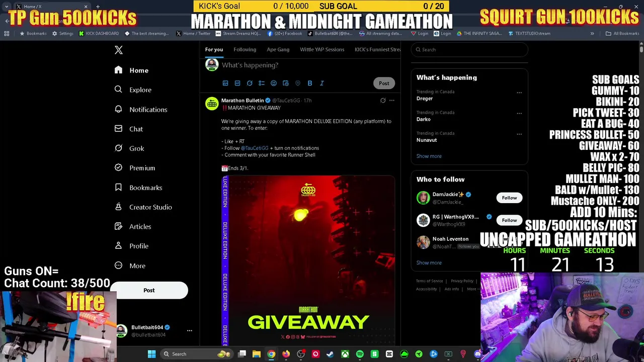Schedule the post with calendar icon
Image resolution: width=644 pixels, height=362 pixels.
pos(286,83)
